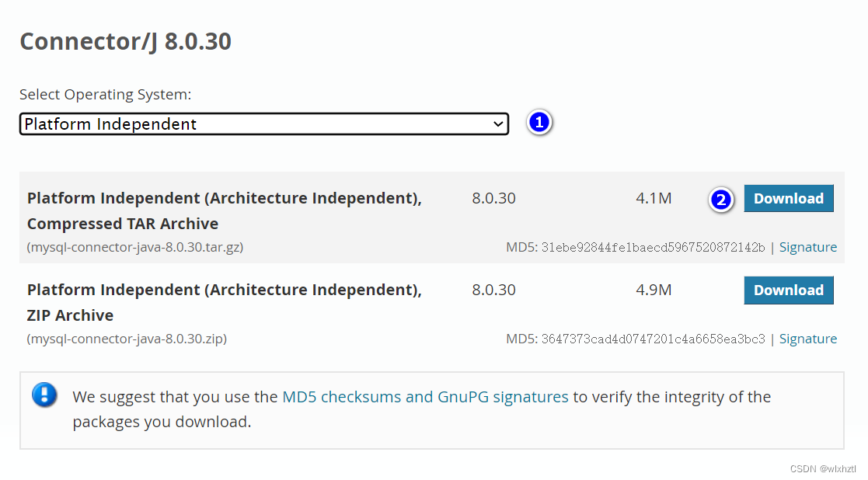Download the Compressed TAR Archive
The image size is (868, 480).
point(788,199)
